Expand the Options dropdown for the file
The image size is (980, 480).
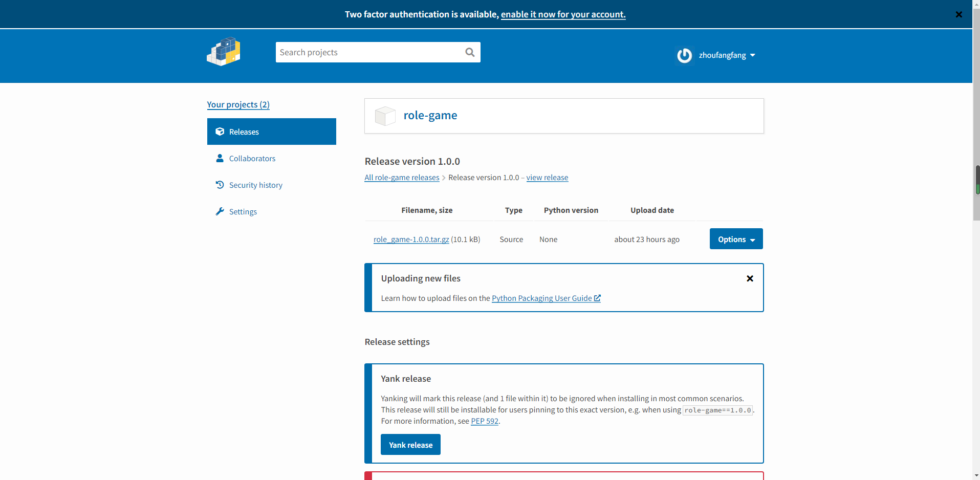click(x=736, y=239)
